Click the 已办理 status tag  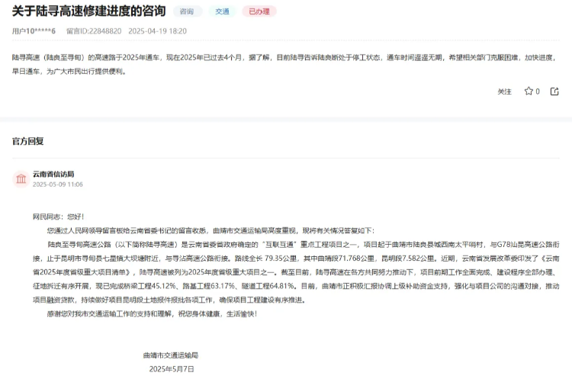click(259, 11)
